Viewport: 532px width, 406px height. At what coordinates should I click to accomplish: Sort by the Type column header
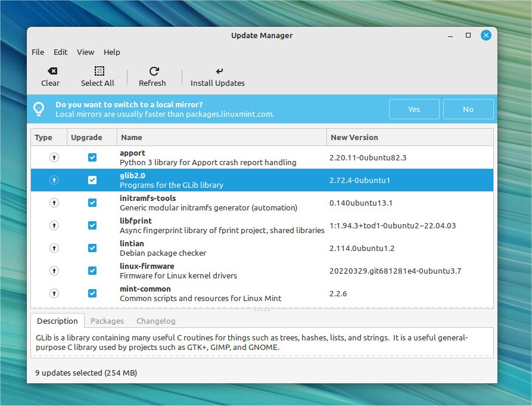click(49, 137)
